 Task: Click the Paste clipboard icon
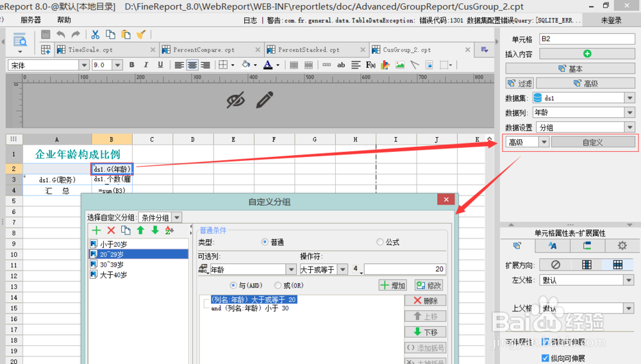click(126, 35)
